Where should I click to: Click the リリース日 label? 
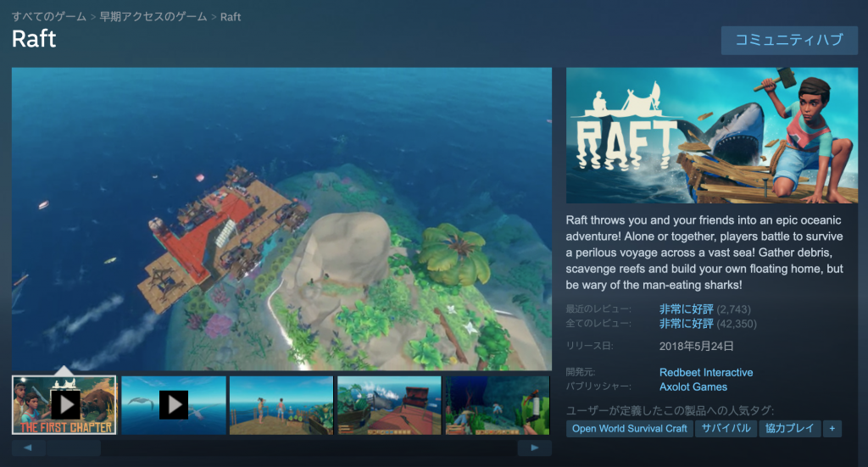[590, 346]
